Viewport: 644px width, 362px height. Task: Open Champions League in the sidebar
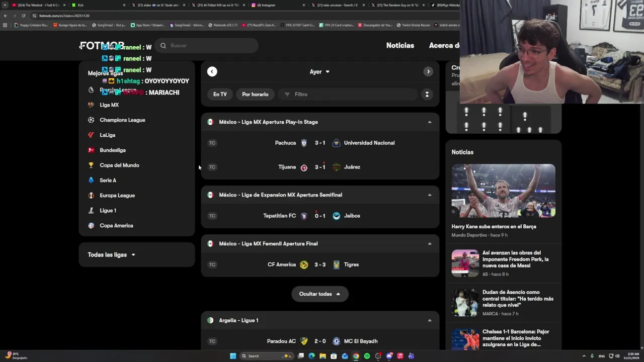pos(122,120)
